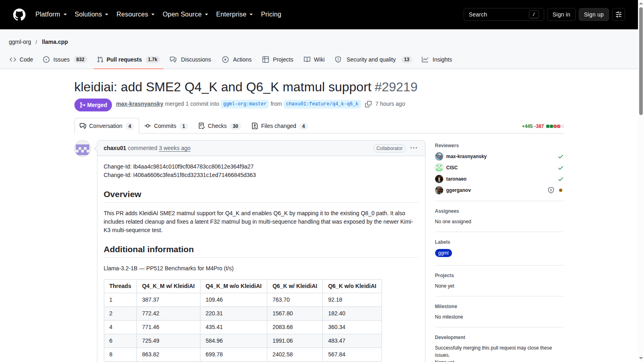Copy head branch name icon

coord(368,104)
